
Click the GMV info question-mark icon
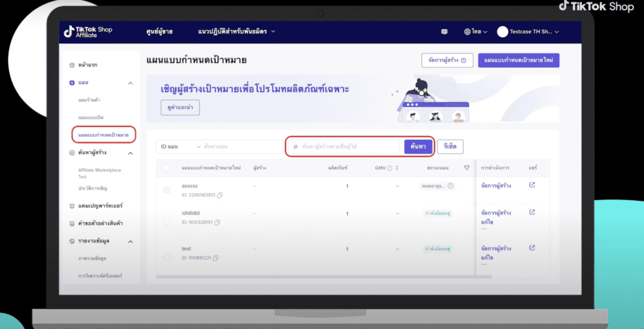coord(389,167)
